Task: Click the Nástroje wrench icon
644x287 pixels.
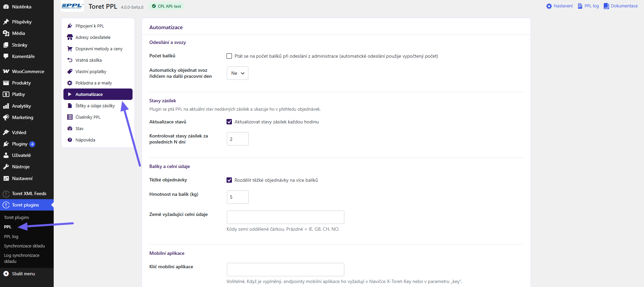Action: [x=6, y=167]
